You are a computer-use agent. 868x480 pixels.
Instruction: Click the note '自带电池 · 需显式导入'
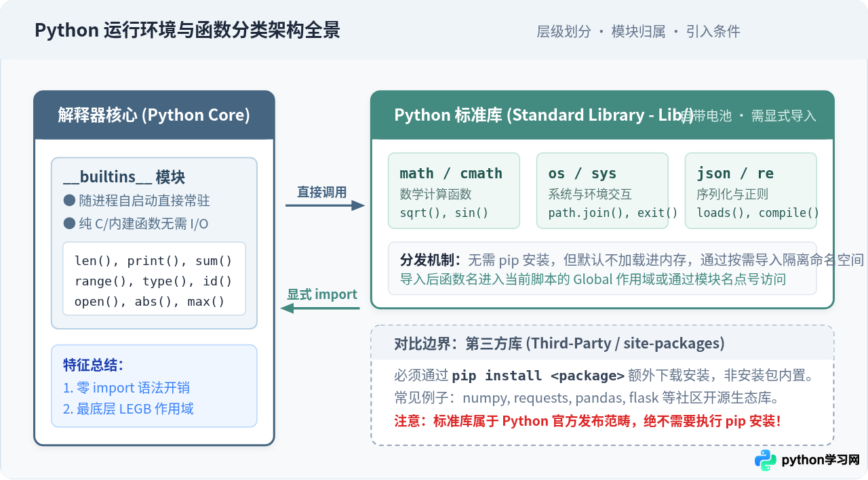click(749, 116)
